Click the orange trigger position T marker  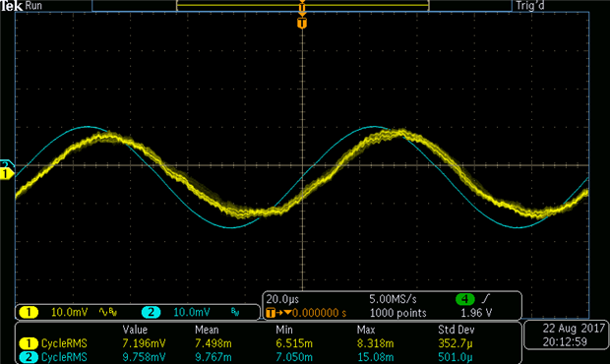pos(302,23)
